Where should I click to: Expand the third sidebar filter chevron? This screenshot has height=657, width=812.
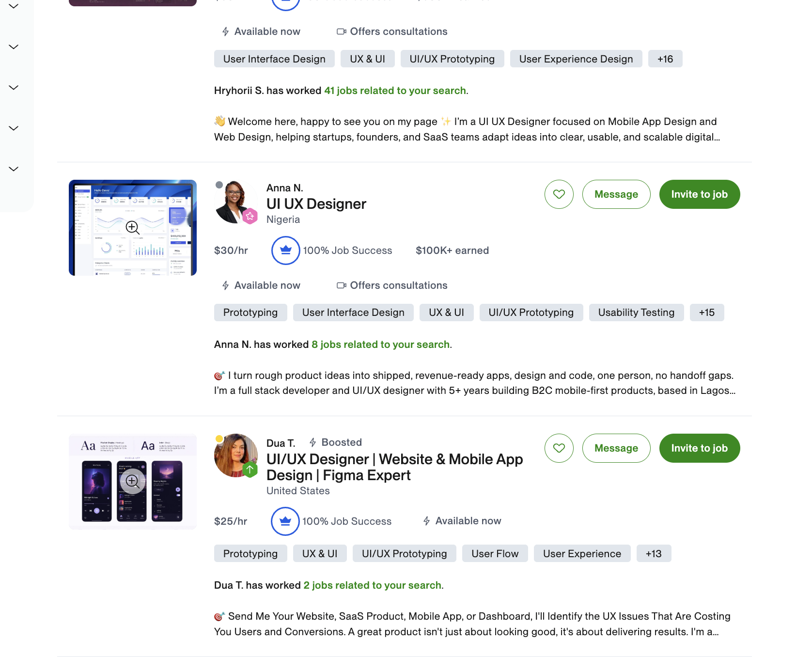(14, 88)
